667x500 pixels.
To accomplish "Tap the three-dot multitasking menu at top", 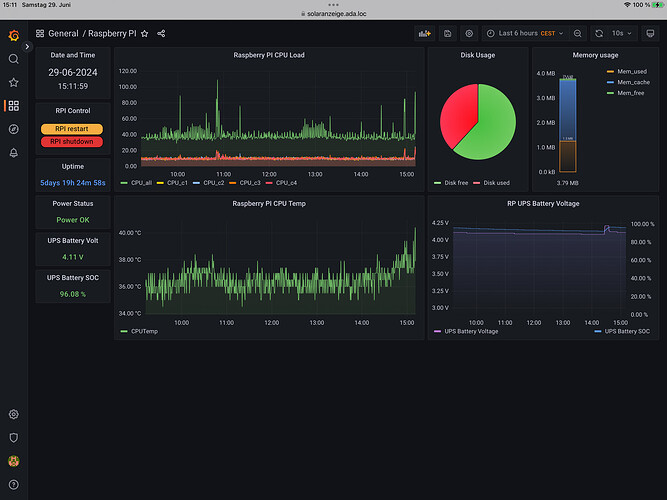I will 334,5.
